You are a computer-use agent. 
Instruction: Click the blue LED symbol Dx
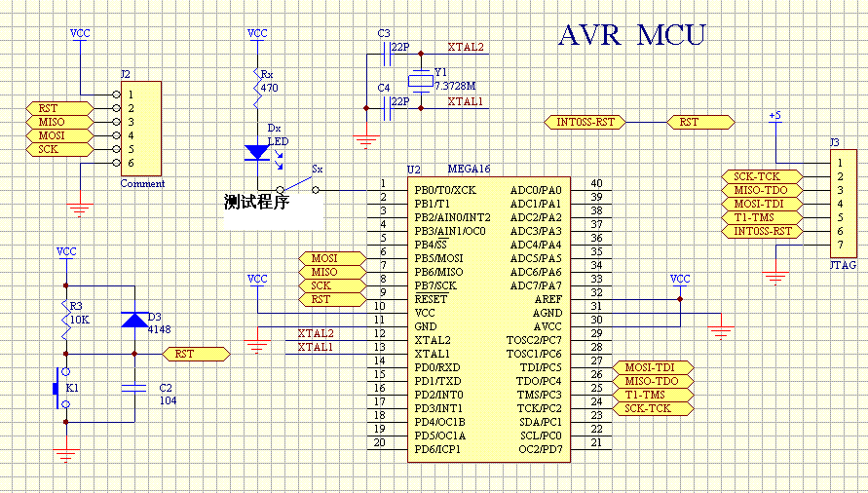pyautogui.click(x=257, y=151)
